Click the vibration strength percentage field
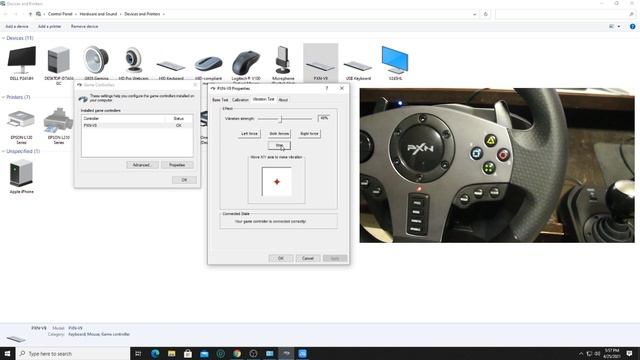 coord(324,118)
